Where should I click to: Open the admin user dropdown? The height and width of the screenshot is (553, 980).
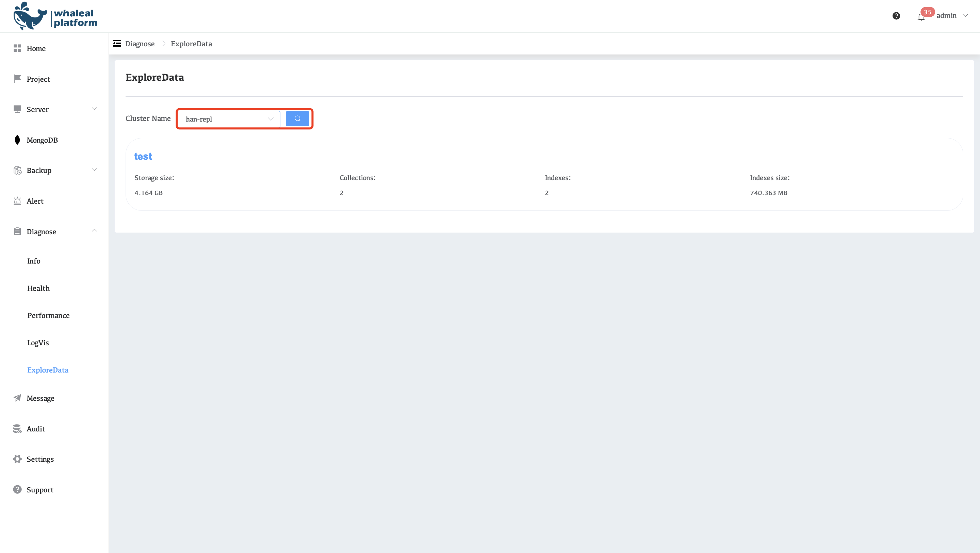point(952,16)
